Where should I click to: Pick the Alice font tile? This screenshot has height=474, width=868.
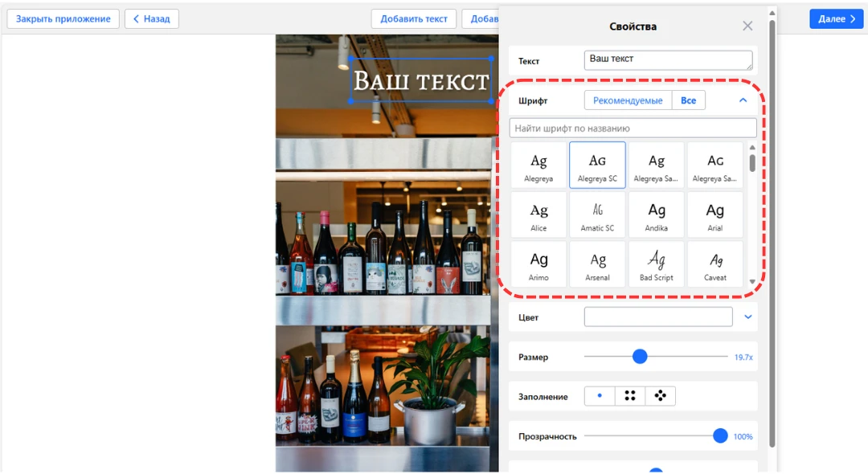[x=538, y=215]
